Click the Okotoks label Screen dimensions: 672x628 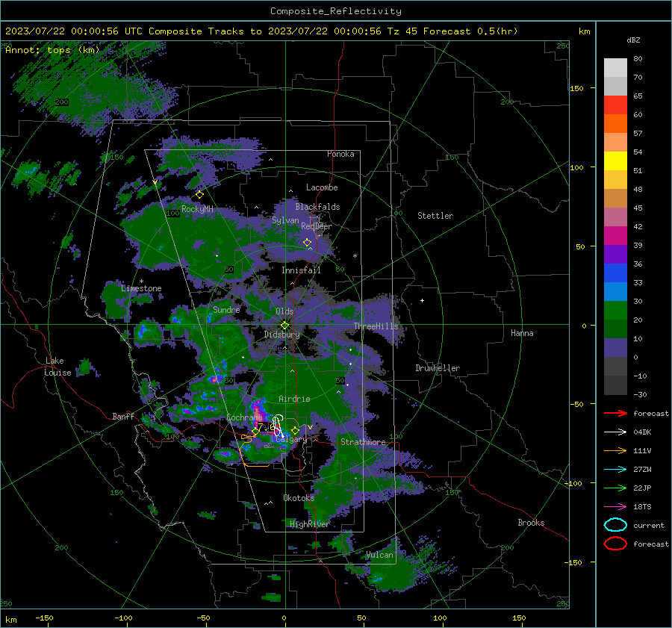click(299, 498)
